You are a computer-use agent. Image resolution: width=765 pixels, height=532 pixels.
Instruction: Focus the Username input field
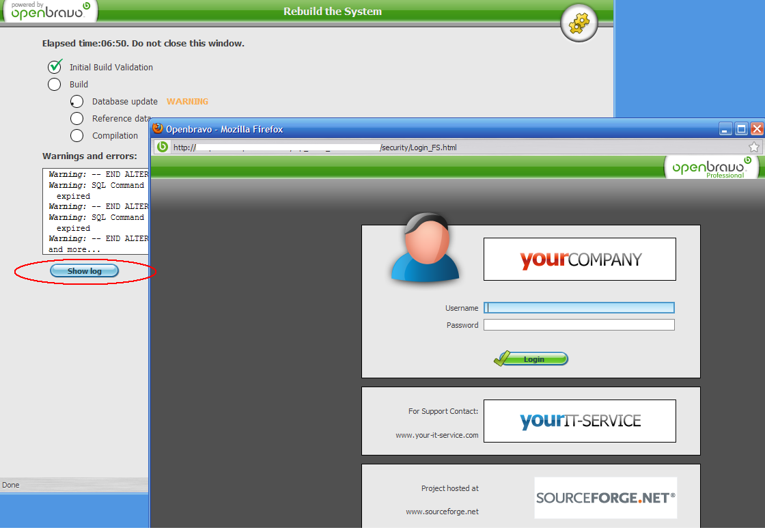coord(579,308)
